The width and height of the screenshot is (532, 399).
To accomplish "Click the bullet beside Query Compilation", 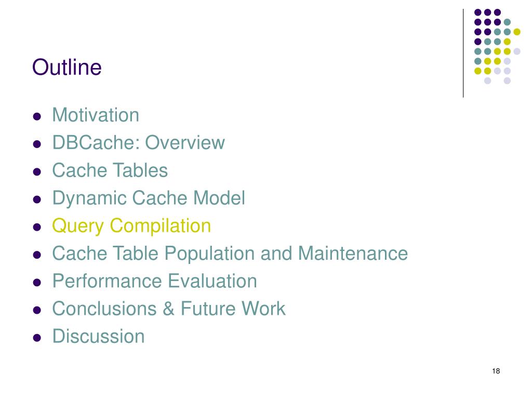I will (37, 227).
